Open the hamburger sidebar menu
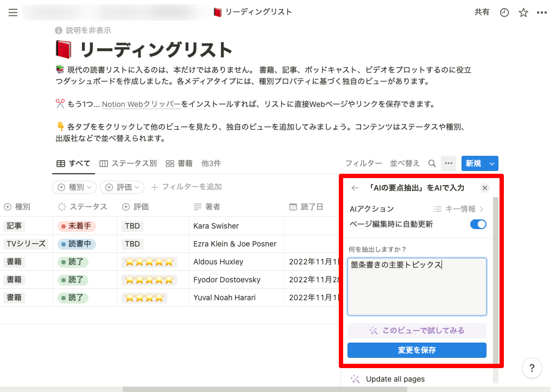The width and height of the screenshot is (556, 392). point(13,12)
